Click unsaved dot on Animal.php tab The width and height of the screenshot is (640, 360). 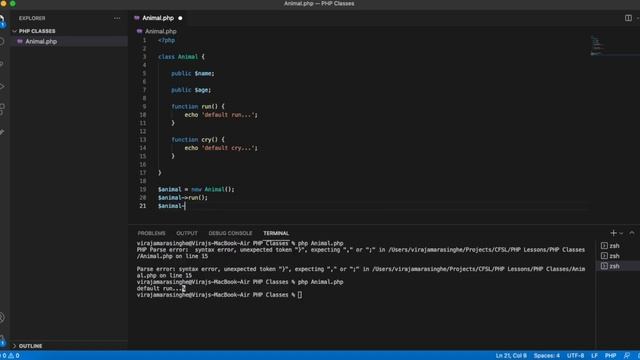coord(180,18)
